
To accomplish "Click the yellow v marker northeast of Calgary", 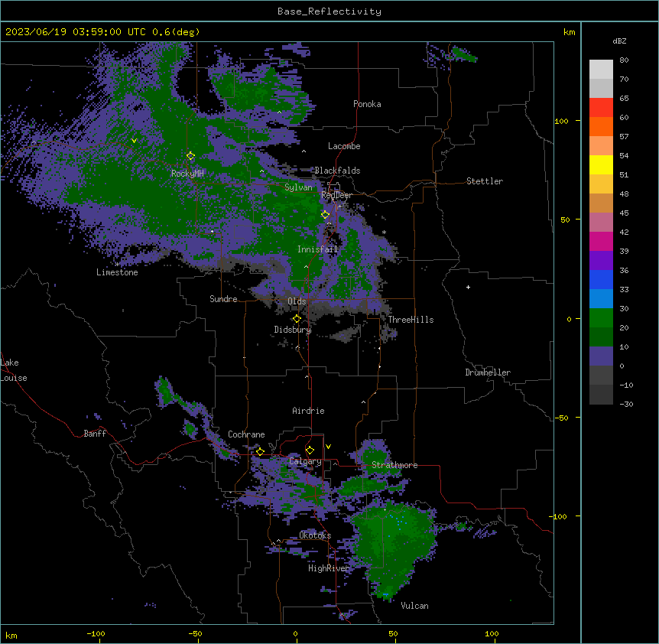I will (328, 447).
